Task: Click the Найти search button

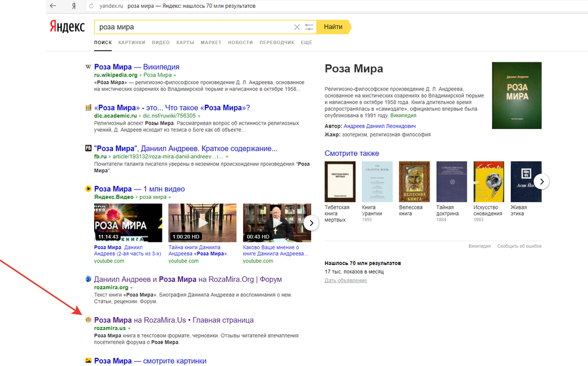Action: [333, 27]
